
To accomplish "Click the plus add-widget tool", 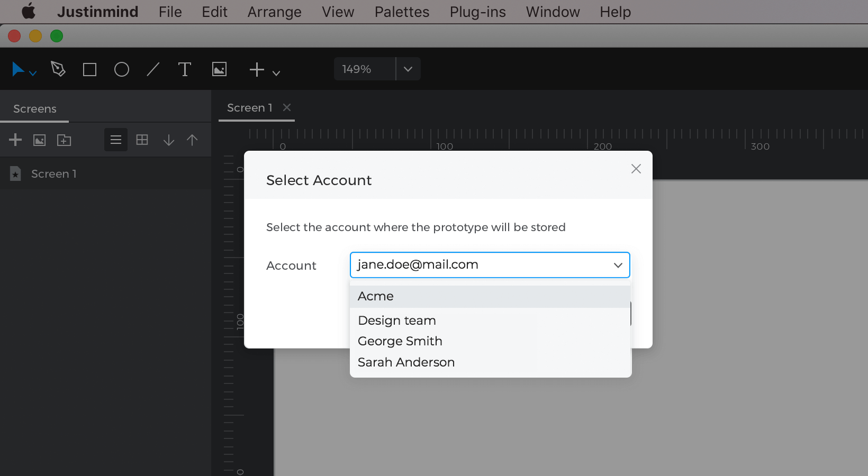I will pyautogui.click(x=257, y=69).
